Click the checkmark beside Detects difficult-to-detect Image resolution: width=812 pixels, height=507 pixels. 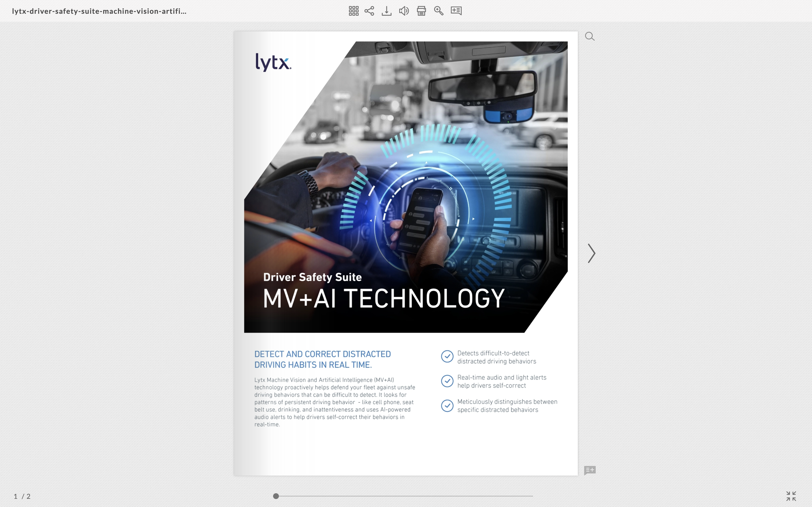pyautogui.click(x=447, y=356)
